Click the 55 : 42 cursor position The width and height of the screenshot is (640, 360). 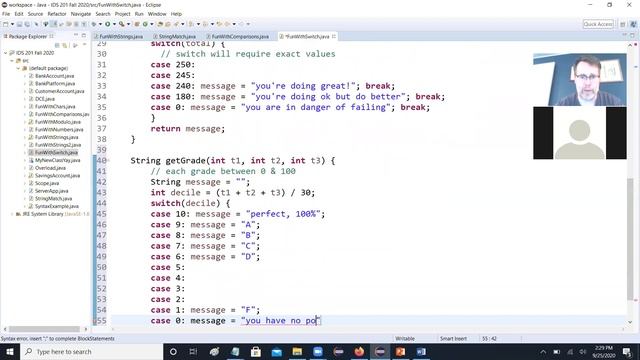489,338
